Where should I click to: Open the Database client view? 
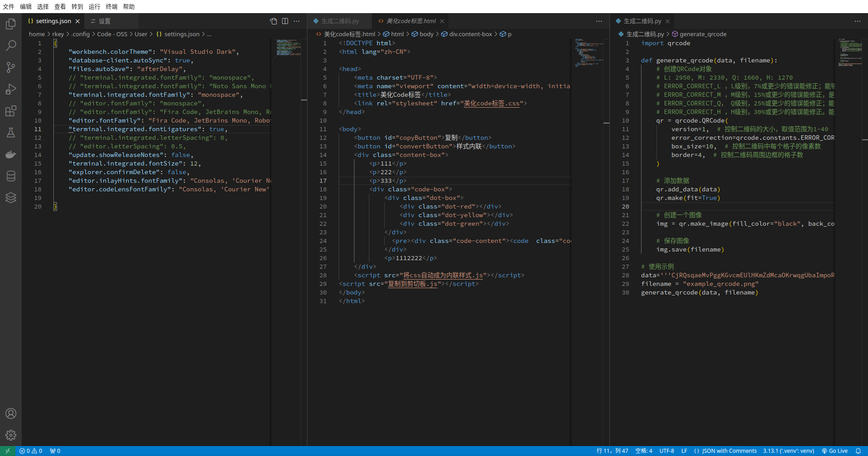tap(11, 176)
